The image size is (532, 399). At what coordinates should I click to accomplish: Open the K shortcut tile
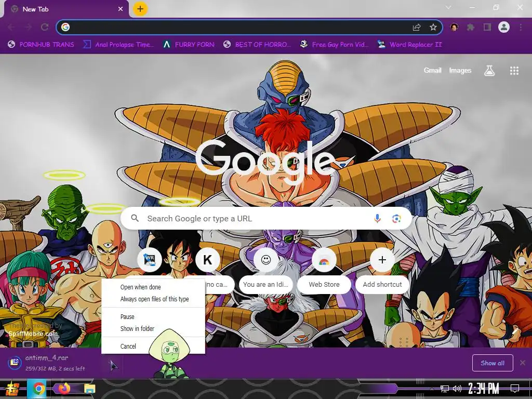click(x=208, y=260)
